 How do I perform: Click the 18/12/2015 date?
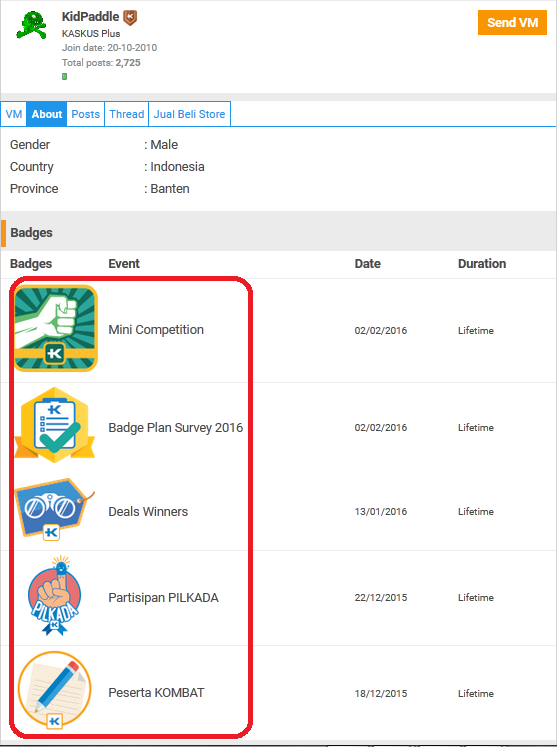point(381,694)
